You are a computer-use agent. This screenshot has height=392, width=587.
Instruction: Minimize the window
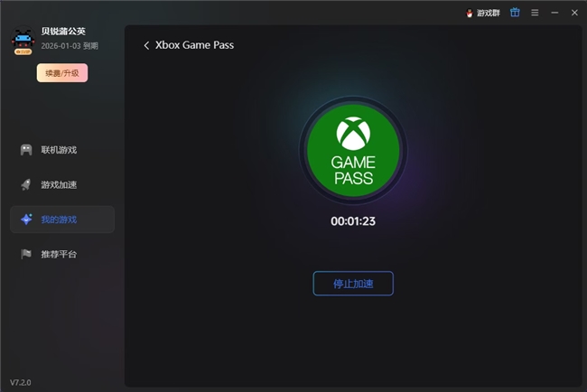tap(554, 13)
